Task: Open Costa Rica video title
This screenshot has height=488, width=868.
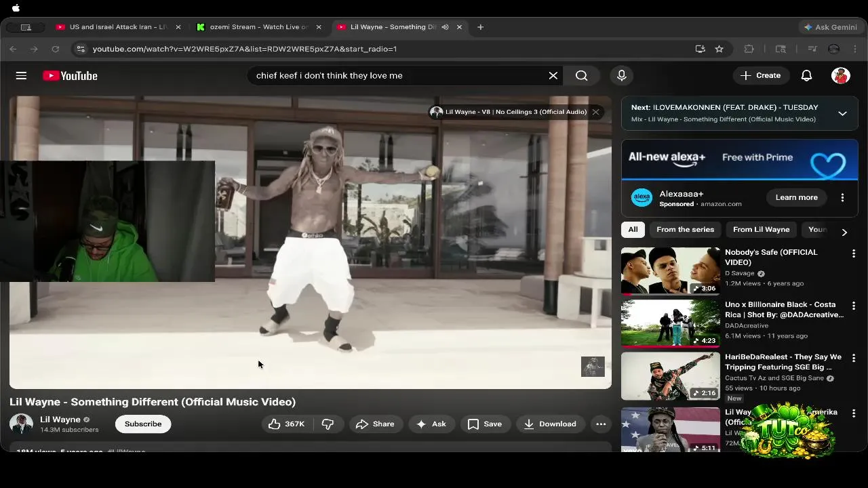Action: (x=784, y=309)
